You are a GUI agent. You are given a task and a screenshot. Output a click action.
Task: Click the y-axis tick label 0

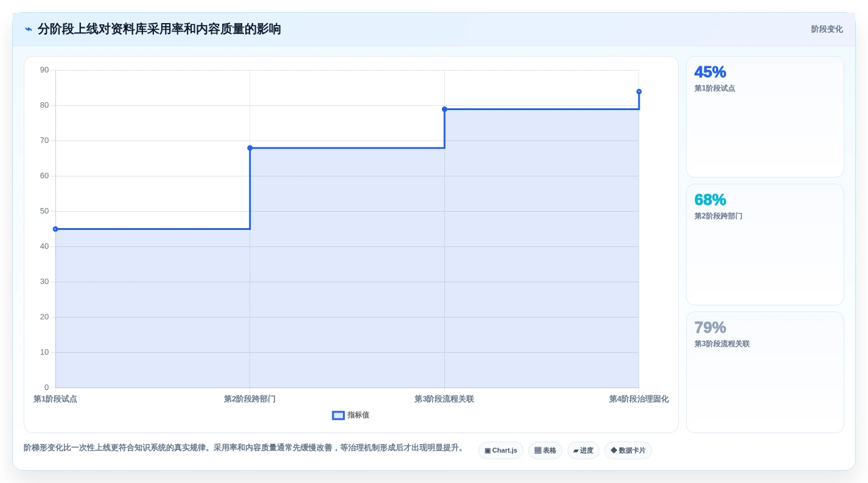[47, 387]
